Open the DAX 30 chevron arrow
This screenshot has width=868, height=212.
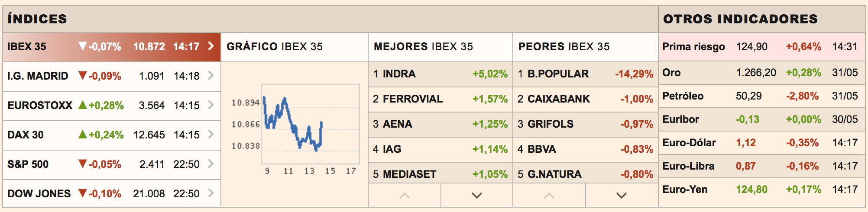pyautogui.click(x=211, y=135)
